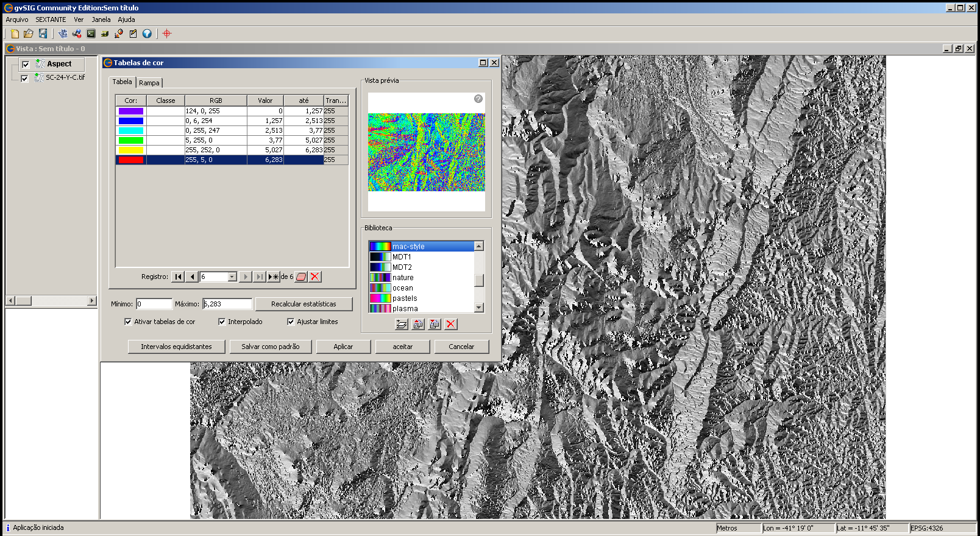Click the red crosshair target icon
The width and height of the screenshot is (980, 536).
pyautogui.click(x=167, y=33)
